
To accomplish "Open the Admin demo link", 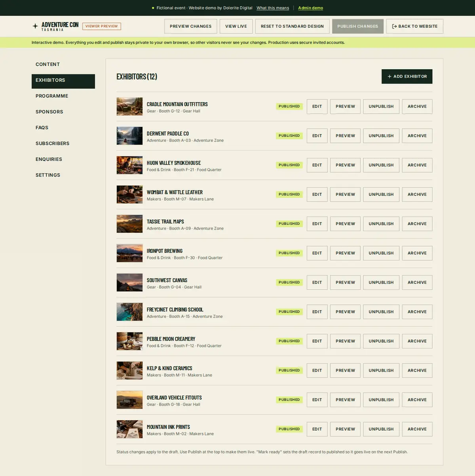I will (x=310, y=8).
